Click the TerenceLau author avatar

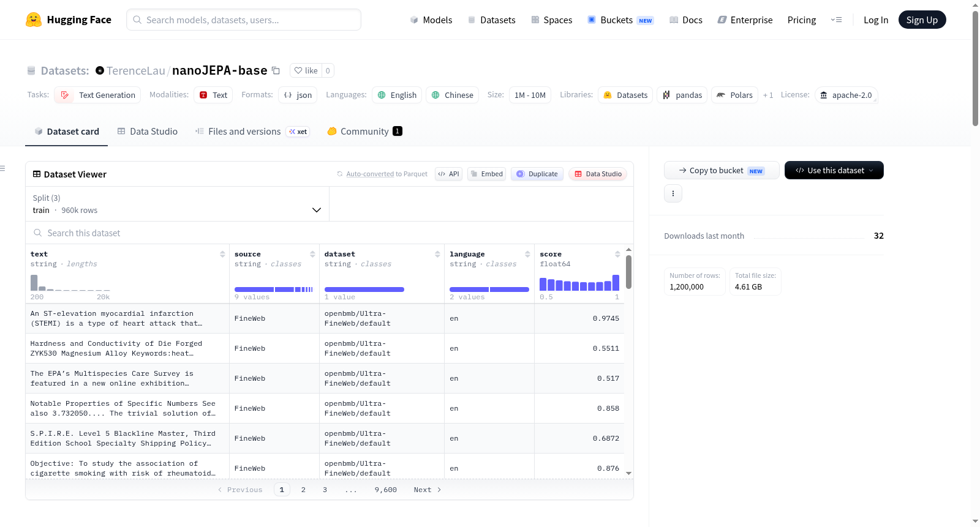click(100, 70)
